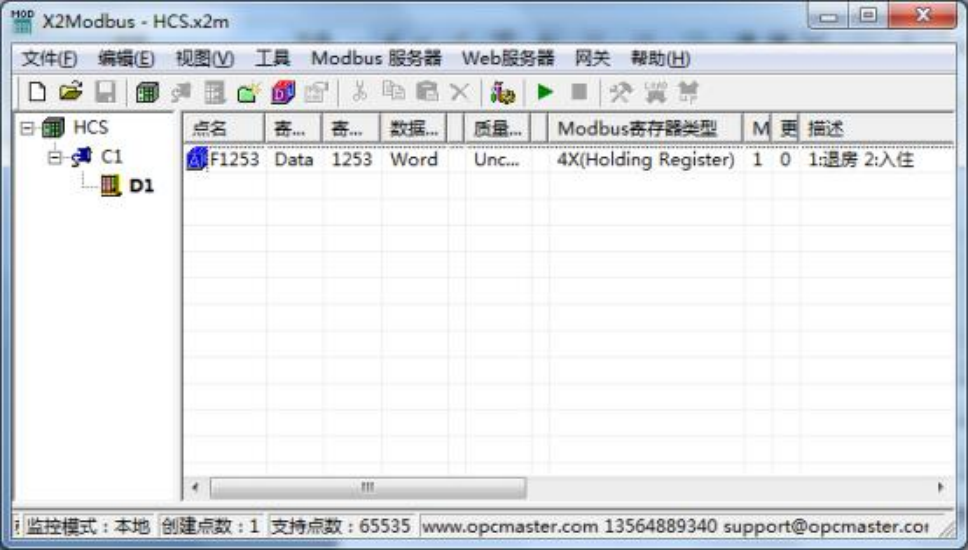Click the 1253 register address cell
The width and height of the screenshot is (968, 550).
tap(351, 159)
